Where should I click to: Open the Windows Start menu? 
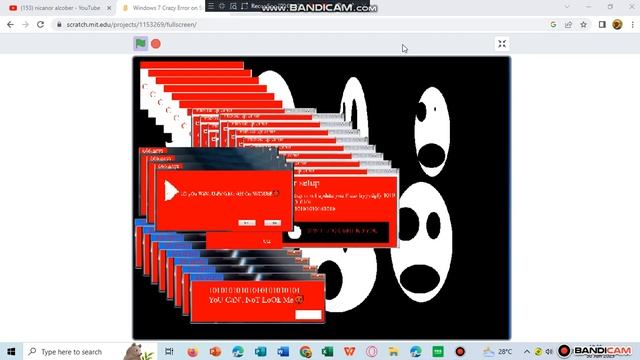tap(11, 351)
